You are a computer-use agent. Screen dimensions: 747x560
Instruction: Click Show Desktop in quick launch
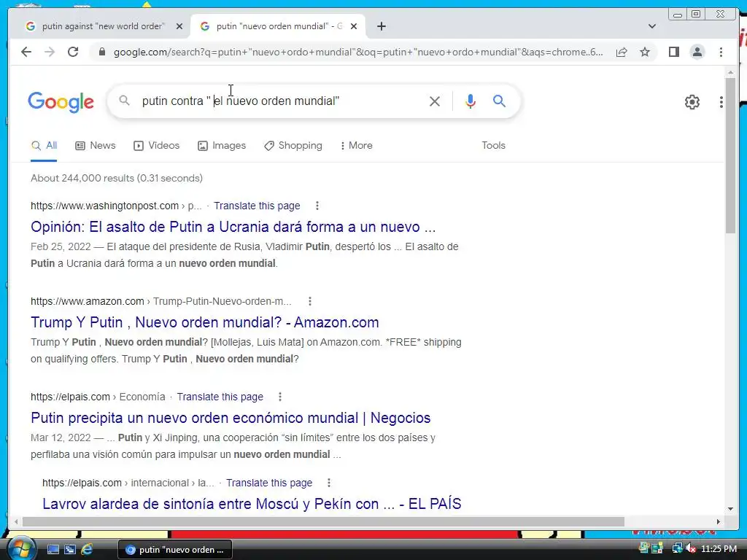[x=53, y=550]
